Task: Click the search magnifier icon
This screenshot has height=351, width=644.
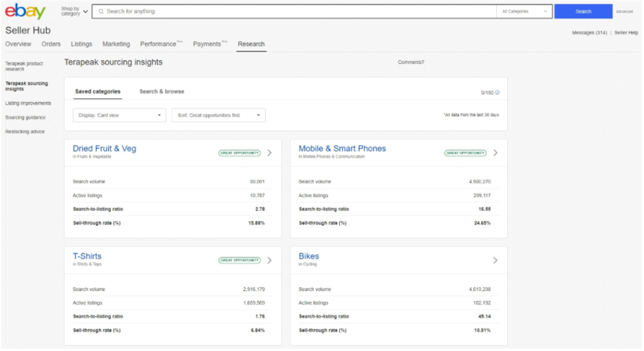Action: click(x=101, y=12)
